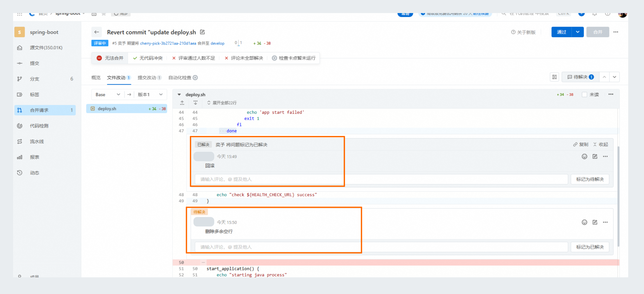
Task: Open more options for 删除多余空行 comment
Action: pyautogui.click(x=605, y=222)
